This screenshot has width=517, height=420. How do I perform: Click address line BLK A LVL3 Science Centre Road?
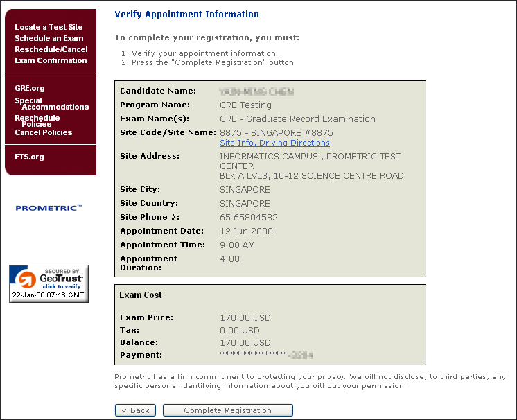coord(312,176)
